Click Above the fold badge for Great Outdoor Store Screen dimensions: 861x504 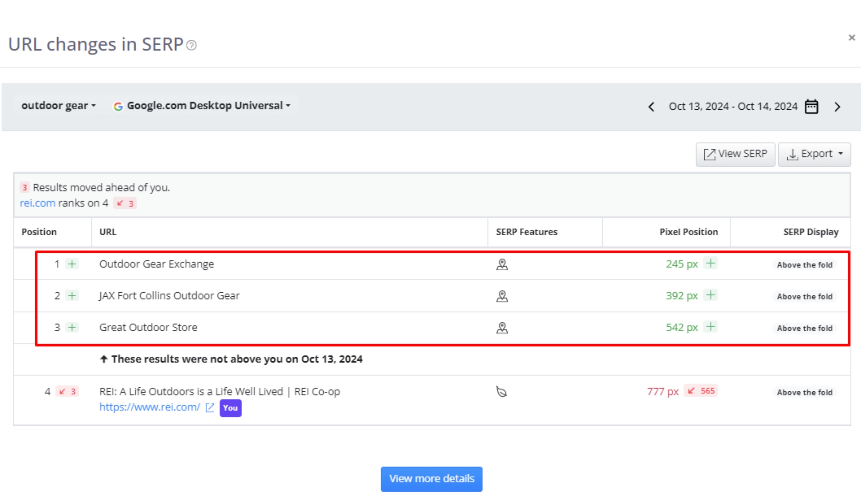[805, 328]
